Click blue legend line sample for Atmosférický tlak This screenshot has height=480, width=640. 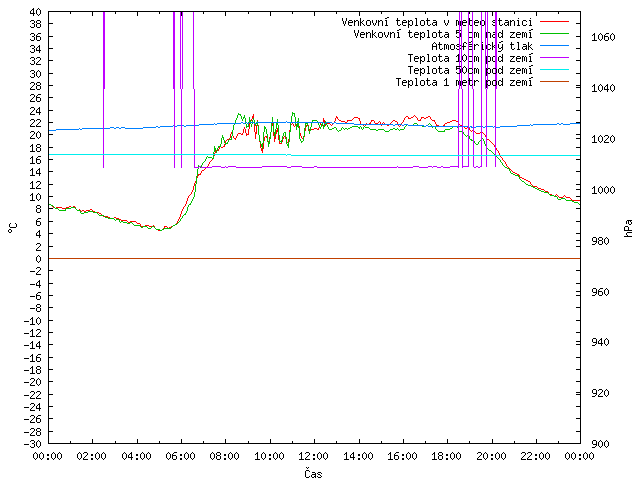point(554,46)
